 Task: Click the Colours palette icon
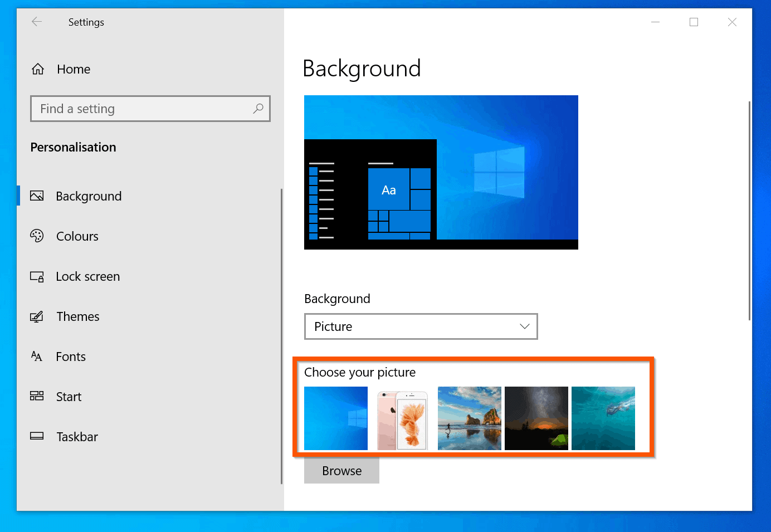[37, 236]
